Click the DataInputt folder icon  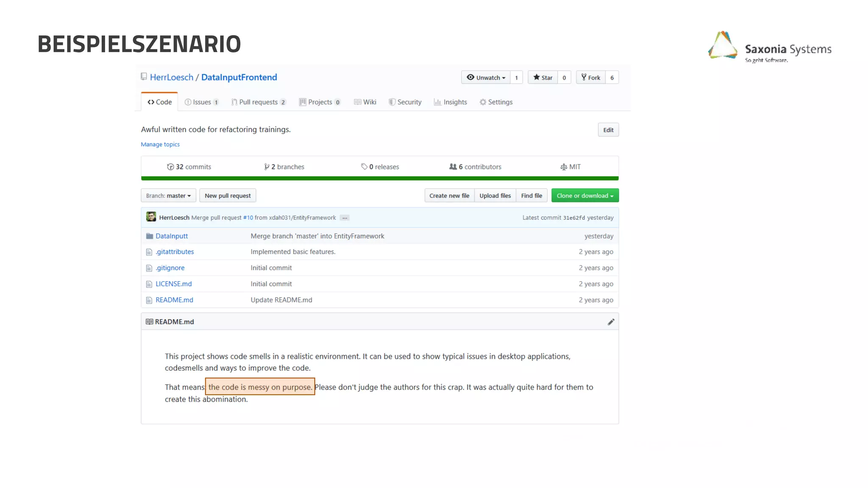point(149,236)
